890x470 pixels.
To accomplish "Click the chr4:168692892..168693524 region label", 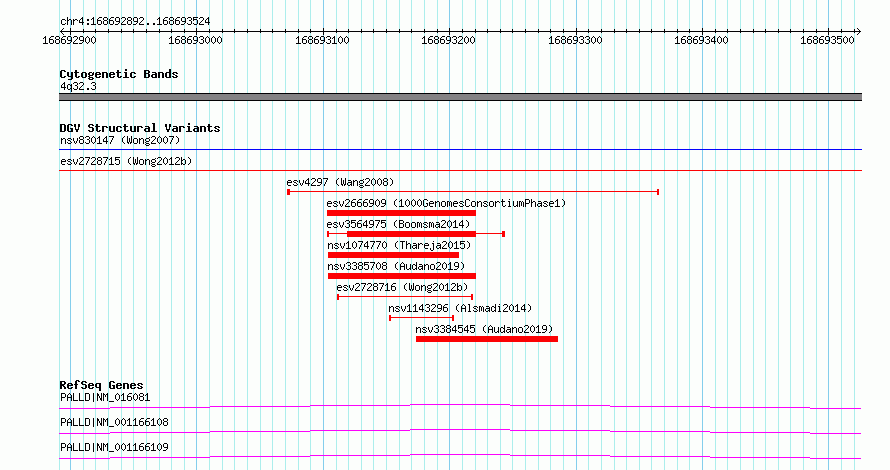I will 135,22.
